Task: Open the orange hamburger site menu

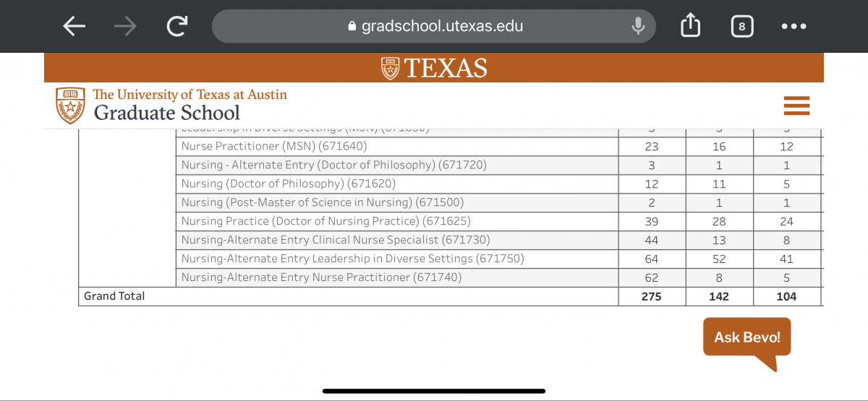Action: 796,105
